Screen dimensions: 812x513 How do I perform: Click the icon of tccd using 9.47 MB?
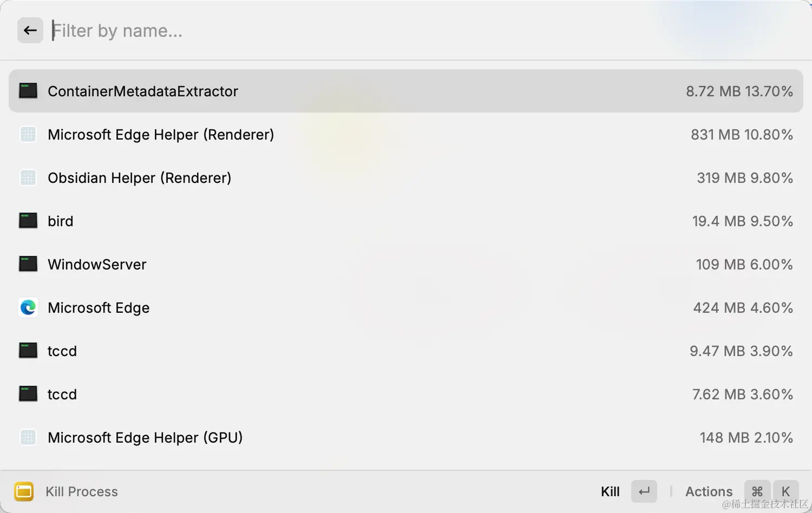coord(28,351)
